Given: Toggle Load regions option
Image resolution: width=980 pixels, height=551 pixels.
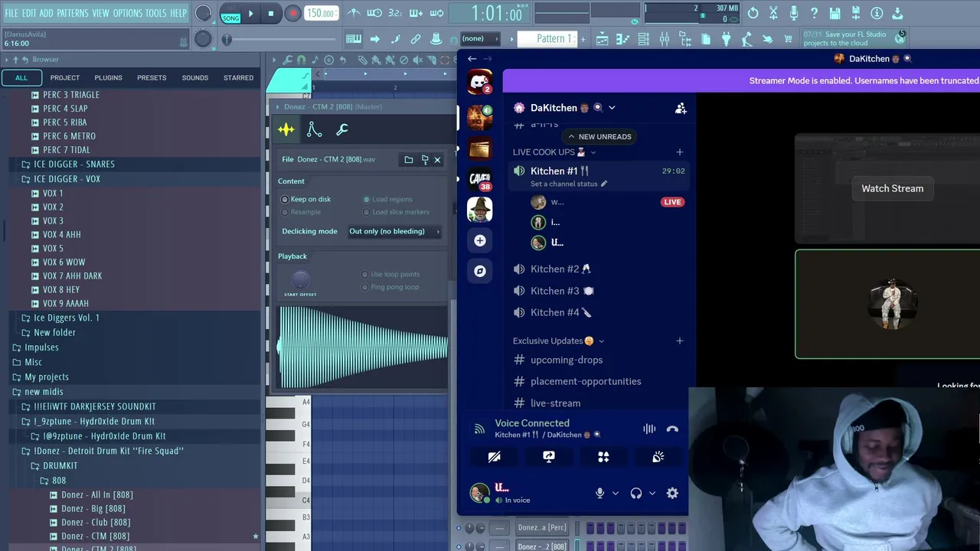Looking at the screenshot, I should coord(366,199).
